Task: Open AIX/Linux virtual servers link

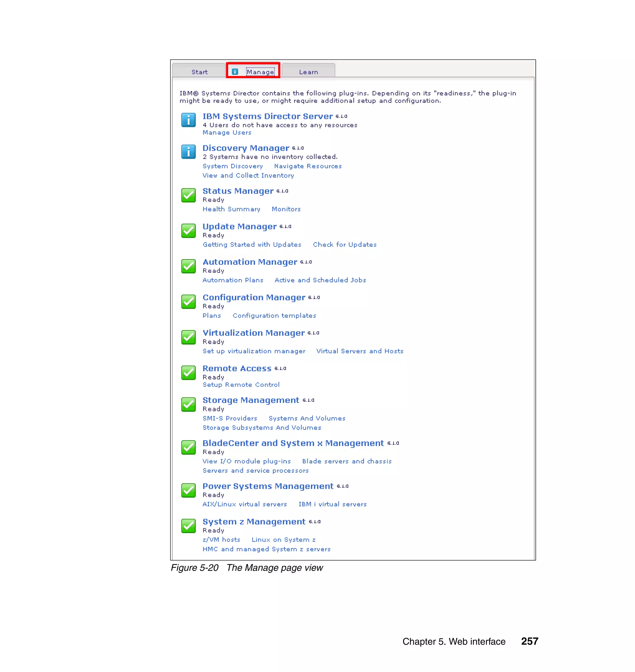Action: click(x=245, y=505)
